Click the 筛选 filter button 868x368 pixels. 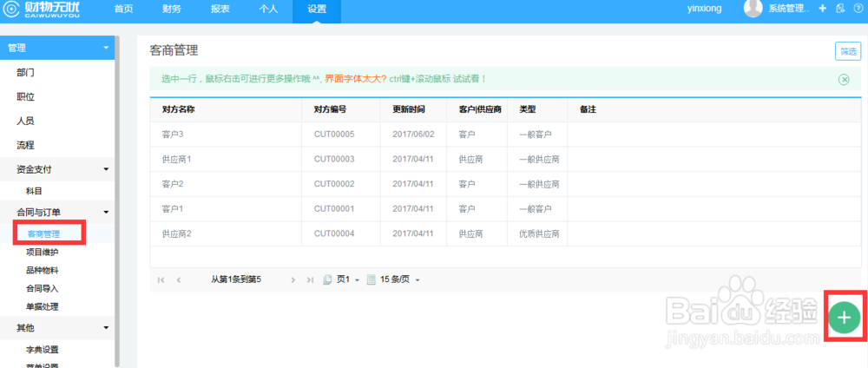[848, 51]
